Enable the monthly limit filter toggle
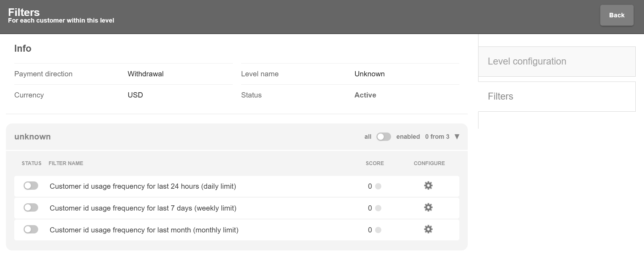 point(31,230)
